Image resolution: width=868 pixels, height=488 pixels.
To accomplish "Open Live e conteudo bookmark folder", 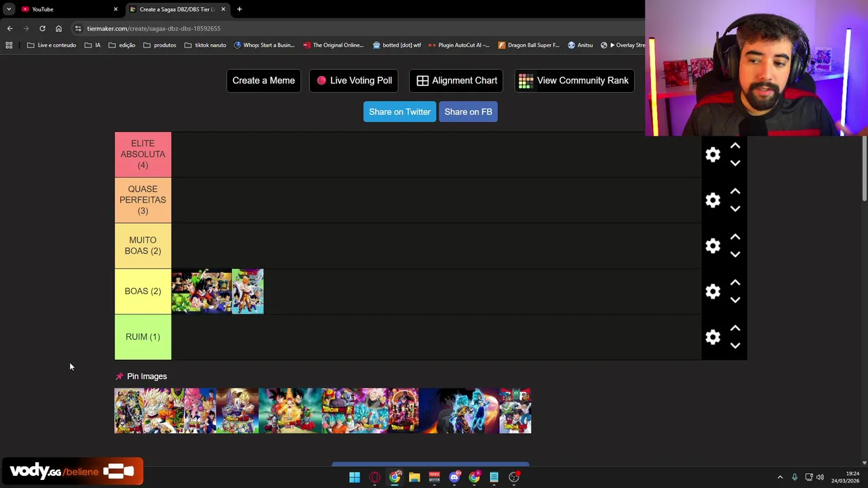I will coord(52,45).
